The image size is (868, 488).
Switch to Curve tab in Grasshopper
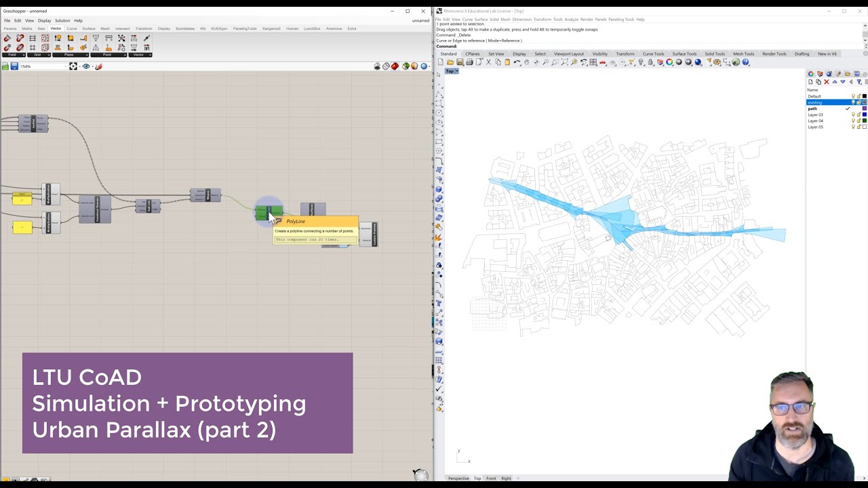71,28
